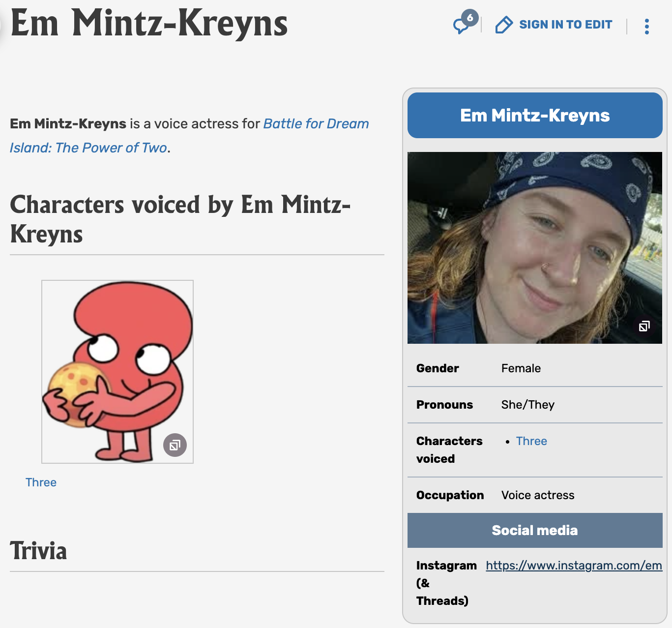This screenshot has width=672, height=628.
Task: Open the Instagram profile URL link
Action: [574, 566]
